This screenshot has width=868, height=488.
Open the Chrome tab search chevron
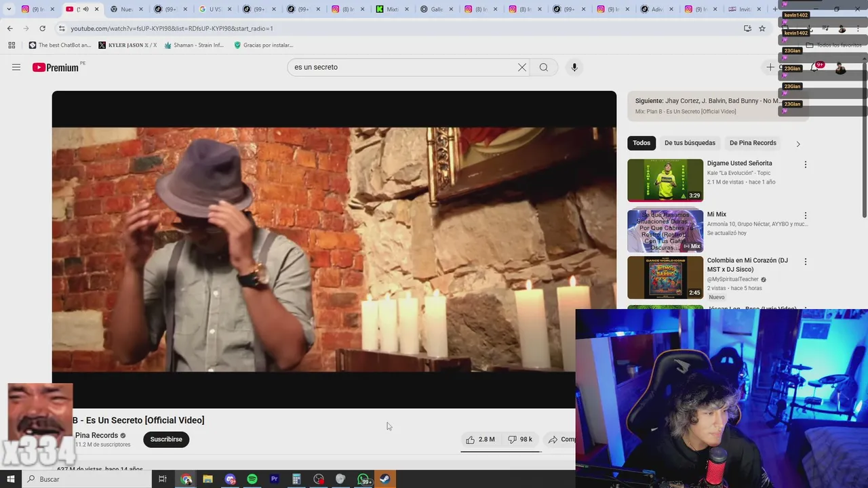(9, 9)
